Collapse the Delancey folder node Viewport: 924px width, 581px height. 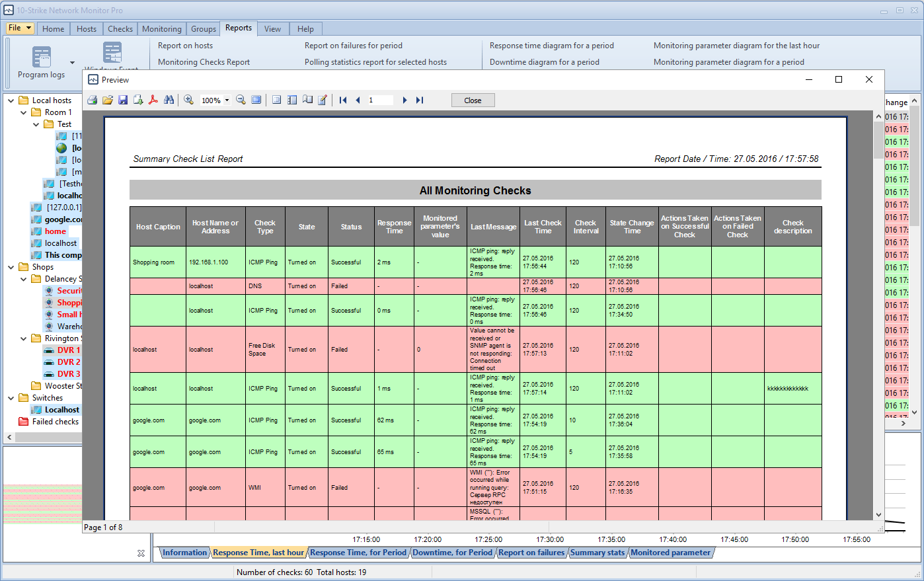point(24,279)
